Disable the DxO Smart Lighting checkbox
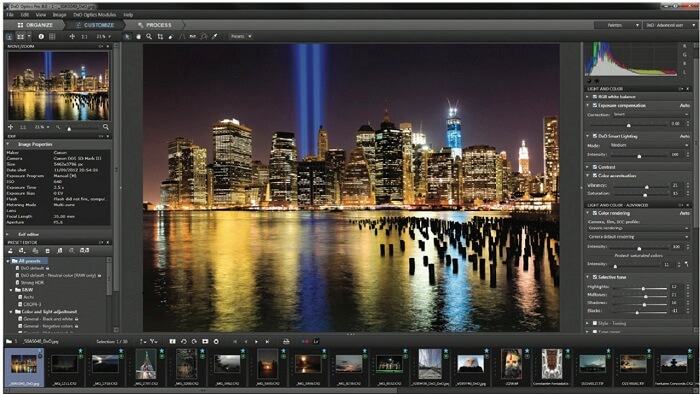Image resolution: width=700 pixels, height=394 pixels. click(x=595, y=136)
